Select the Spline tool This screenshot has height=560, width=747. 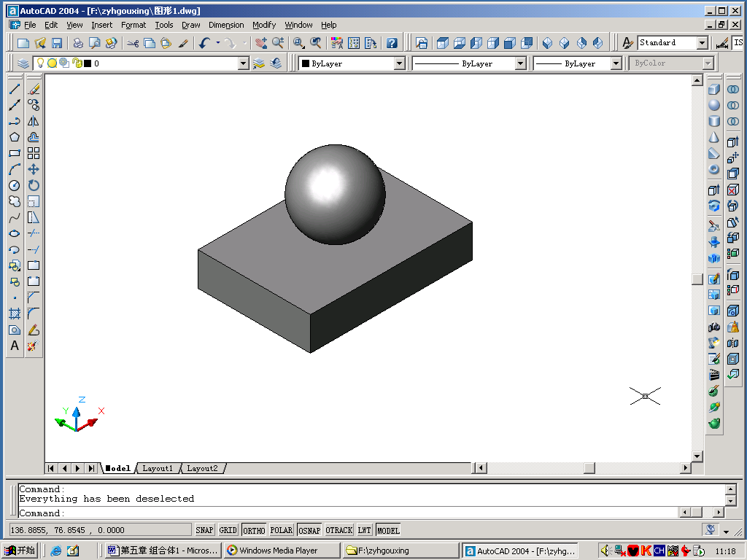click(15, 217)
